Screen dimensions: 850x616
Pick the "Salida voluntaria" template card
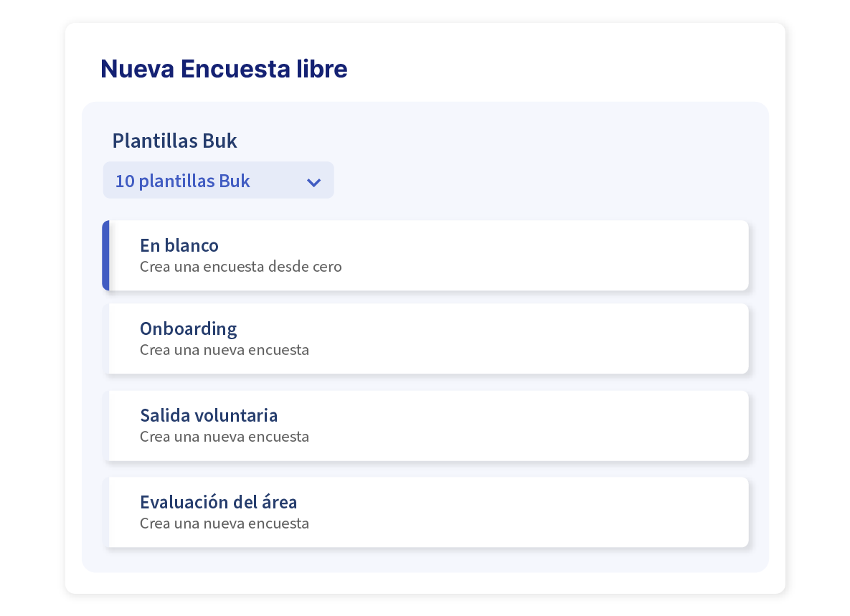(428, 425)
